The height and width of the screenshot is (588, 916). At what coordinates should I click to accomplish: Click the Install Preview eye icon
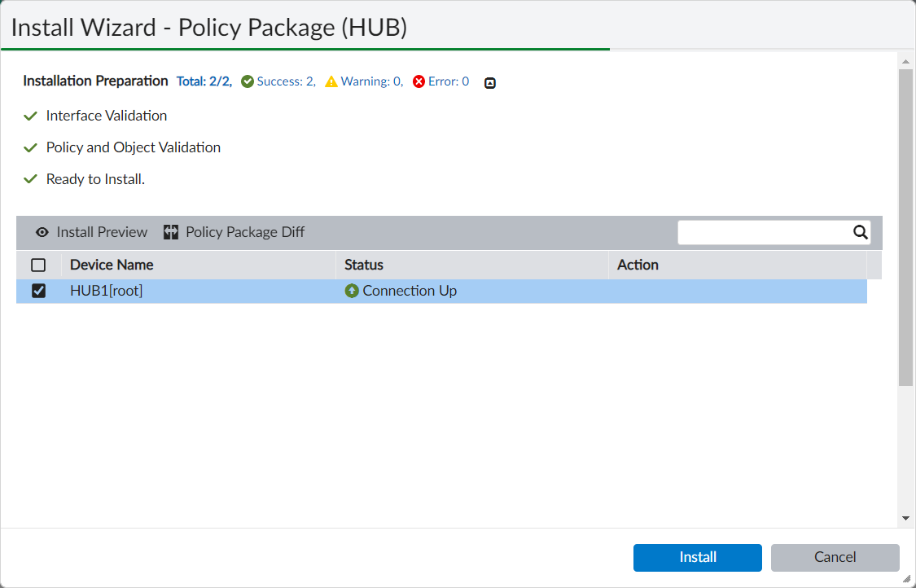[x=42, y=232]
